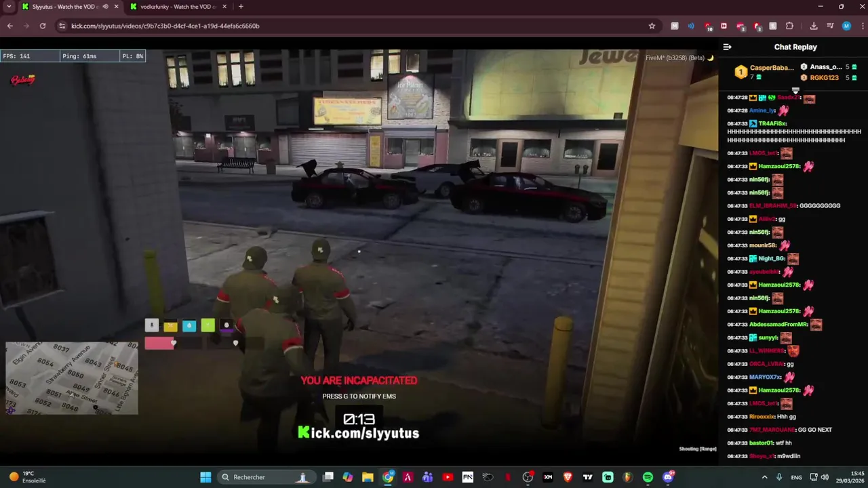This screenshot has width=868, height=488.
Task: Open the Chrome extensions puzzle menu
Action: [x=789, y=26]
